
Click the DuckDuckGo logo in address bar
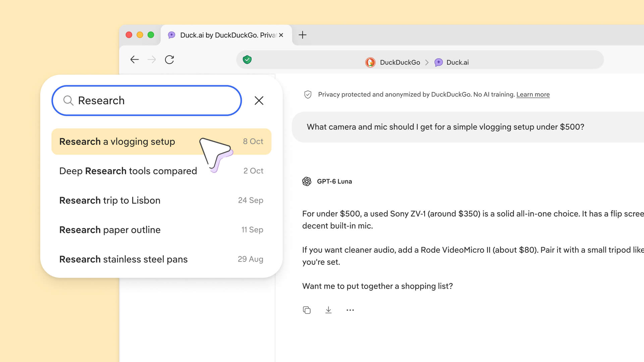click(370, 62)
